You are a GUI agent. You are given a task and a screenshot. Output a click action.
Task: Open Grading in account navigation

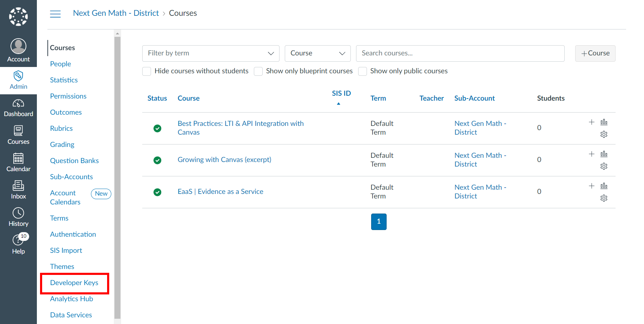[62, 144]
